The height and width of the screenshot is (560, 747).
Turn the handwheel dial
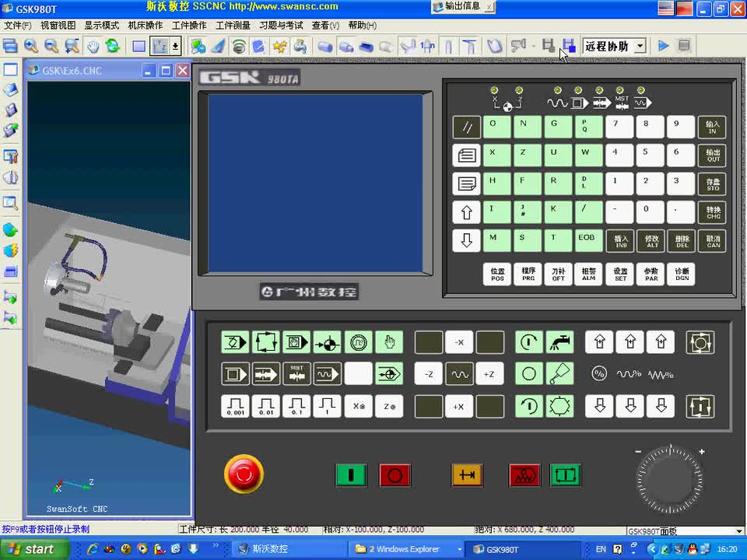click(670, 480)
